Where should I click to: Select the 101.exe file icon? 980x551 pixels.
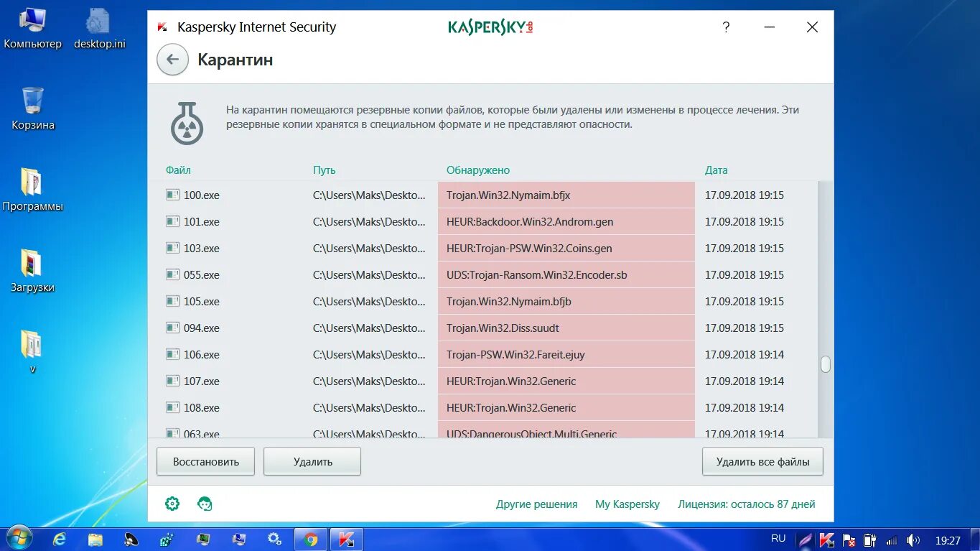coord(172,221)
